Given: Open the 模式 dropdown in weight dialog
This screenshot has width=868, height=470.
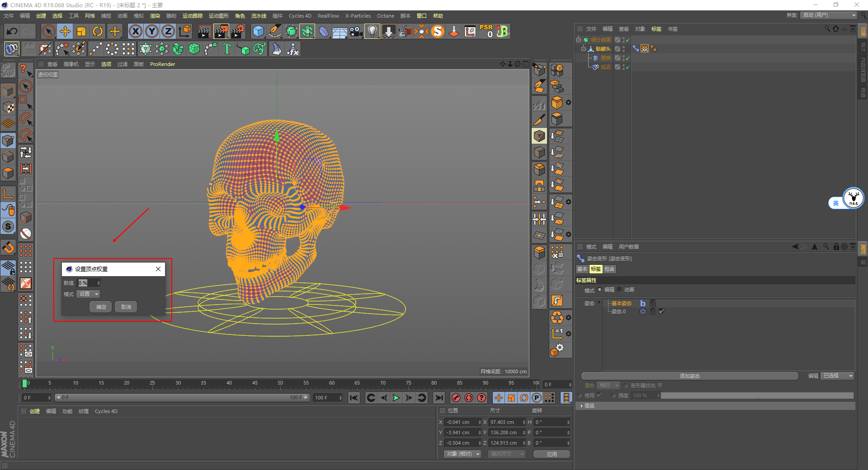Looking at the screenshot, I should tap(89, 294).
